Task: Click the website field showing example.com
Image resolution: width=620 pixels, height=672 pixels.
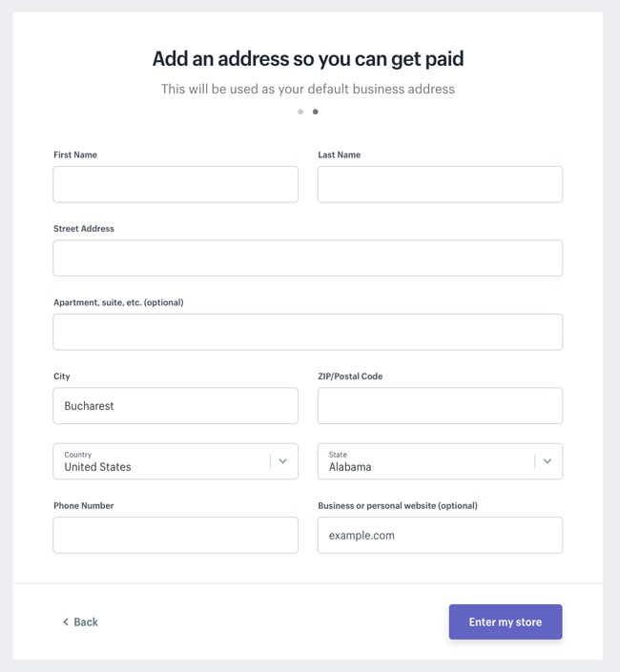Action: [440, 535]
